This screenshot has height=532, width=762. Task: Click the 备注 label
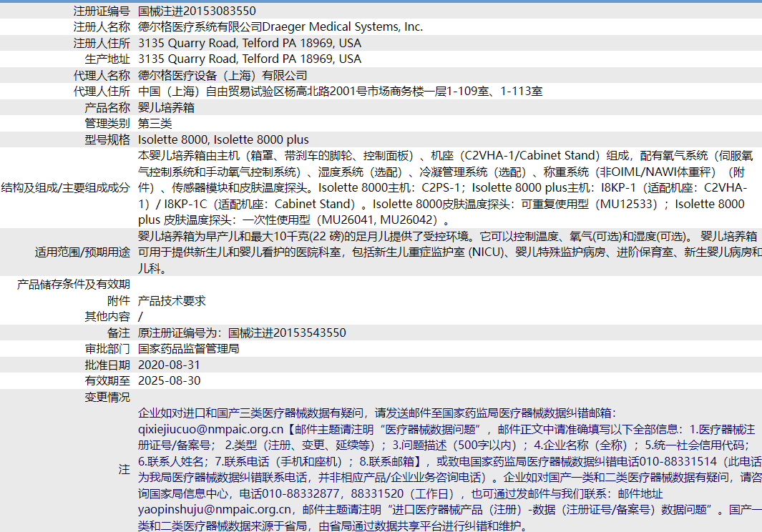(119, 332)
